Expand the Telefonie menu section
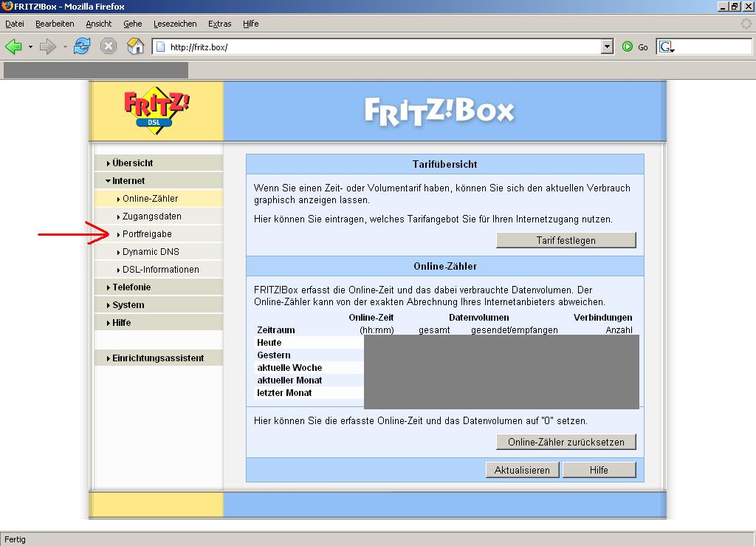 (131, 287)
